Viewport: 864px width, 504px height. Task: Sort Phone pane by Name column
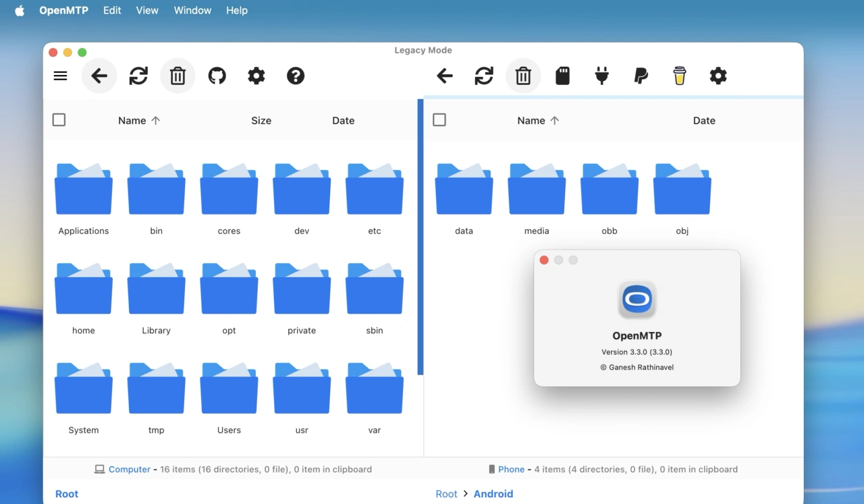[538, 120]
